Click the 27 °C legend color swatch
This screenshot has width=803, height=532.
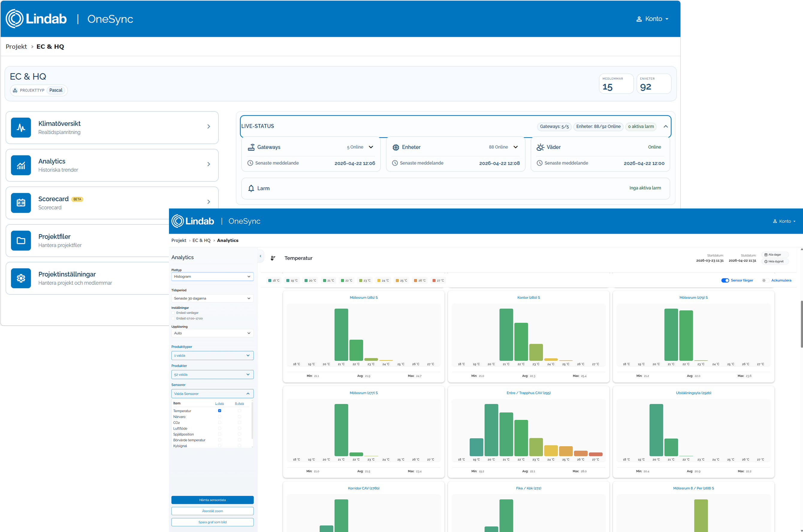[434, 281]
